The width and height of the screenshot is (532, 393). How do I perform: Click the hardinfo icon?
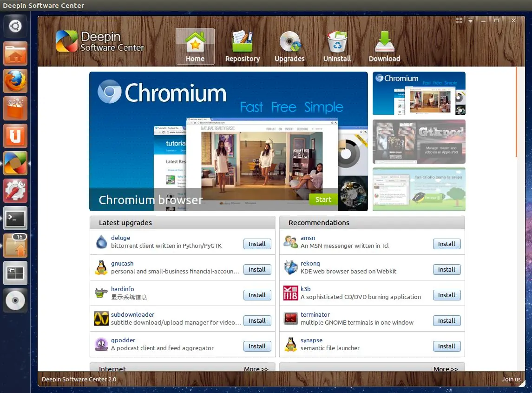pos(101,293)
